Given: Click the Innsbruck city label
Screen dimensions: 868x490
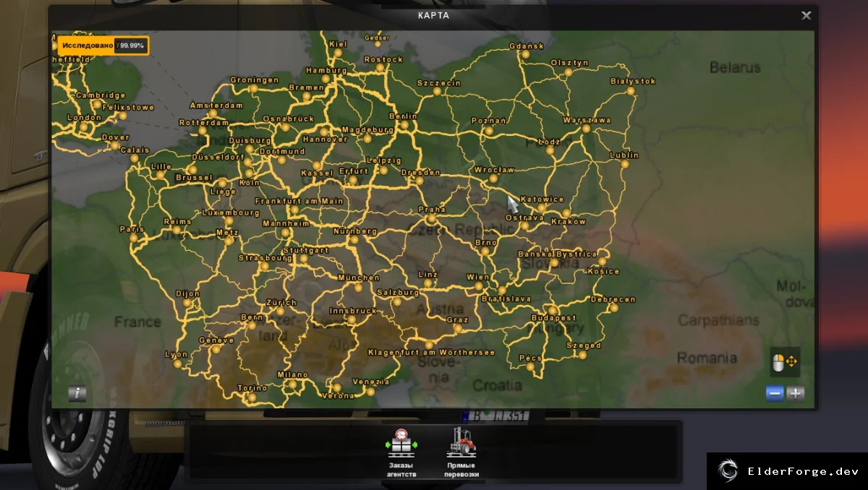Looking at the screenshot, I should [352, 311].
